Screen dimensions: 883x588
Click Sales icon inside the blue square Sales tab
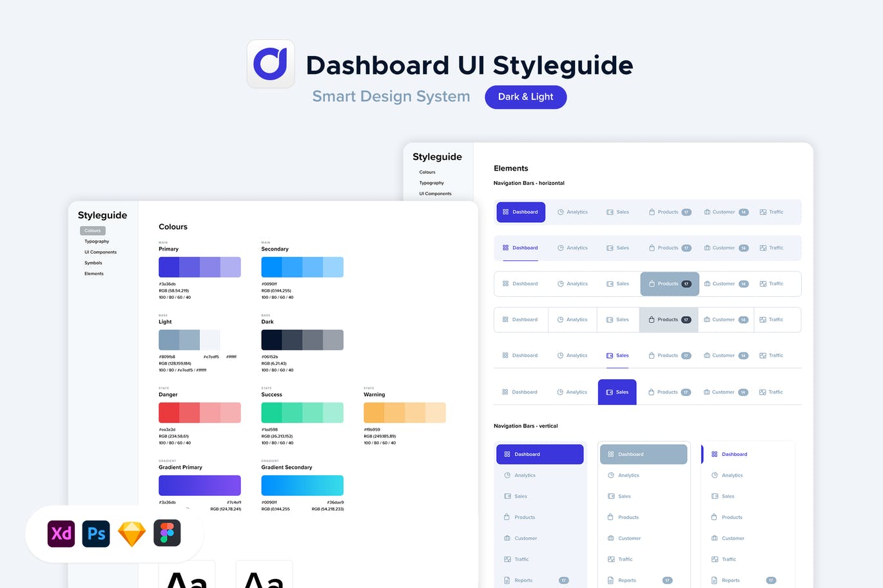click(609, 392)
